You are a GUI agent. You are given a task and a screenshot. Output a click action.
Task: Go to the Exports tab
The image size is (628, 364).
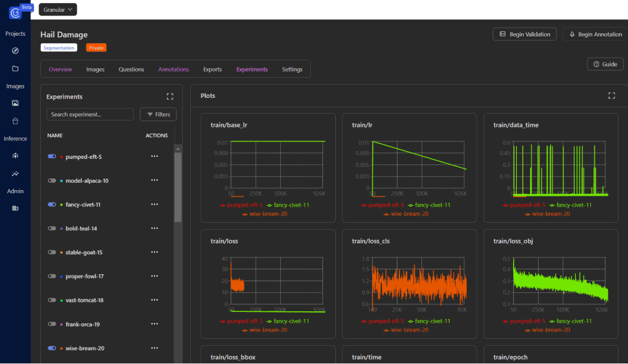click(212, 70)
